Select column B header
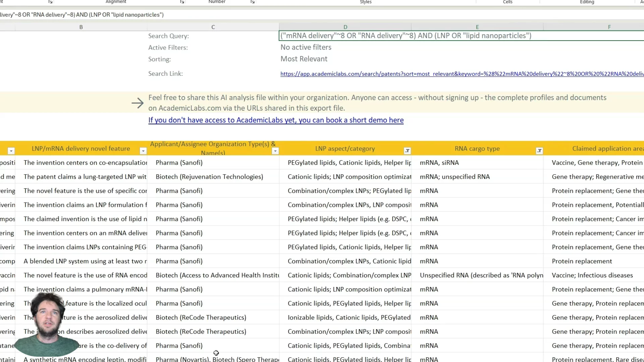Image resolution: width=644 pixels, height=362 pixels. tap(81, 27)
